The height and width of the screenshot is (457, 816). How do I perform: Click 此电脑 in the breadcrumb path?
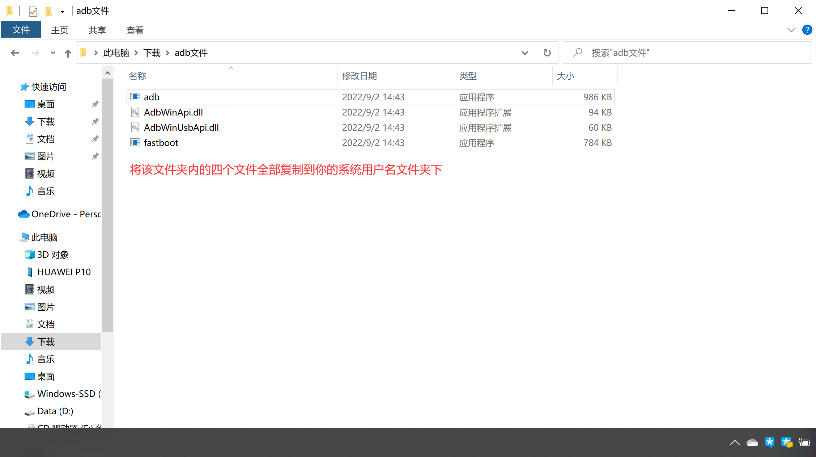click(x=116, y=52)
